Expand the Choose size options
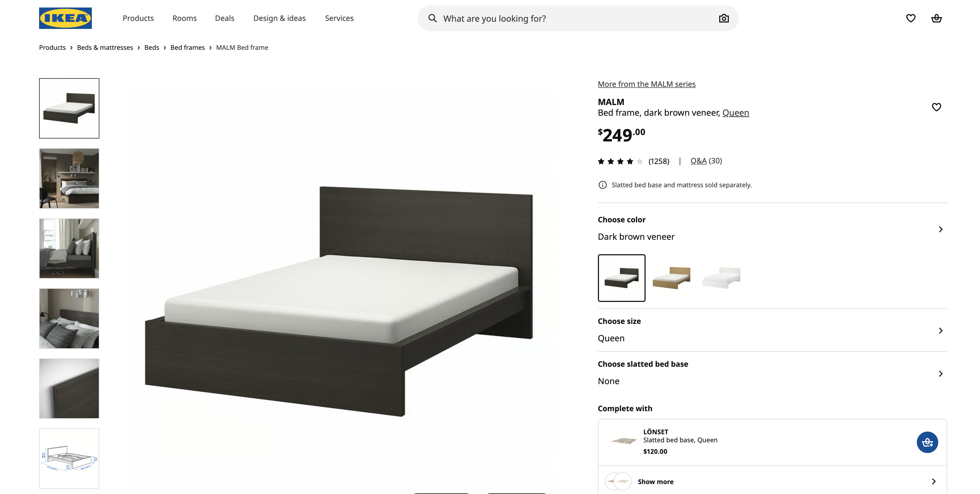The image size is (980, 494). pyautogui.click(x=772, y=330)
